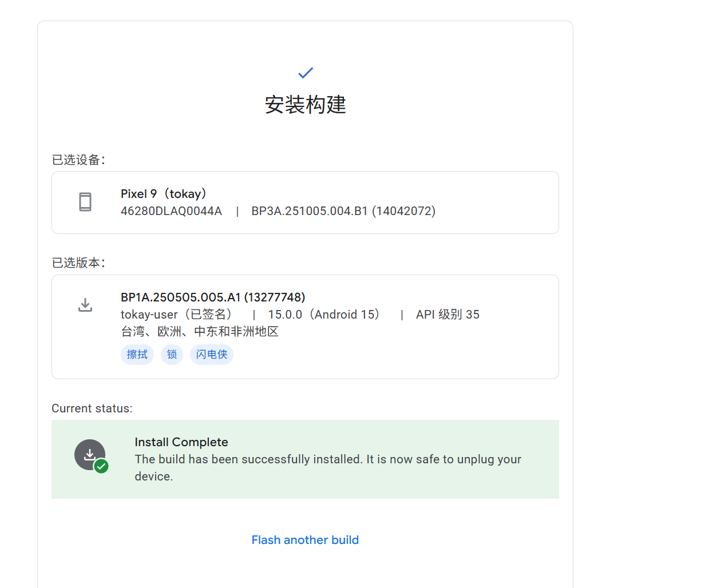The width and height of the screenshot is (709, 588).
Task: Click the successfully installed message text
Action: point(328,468)
